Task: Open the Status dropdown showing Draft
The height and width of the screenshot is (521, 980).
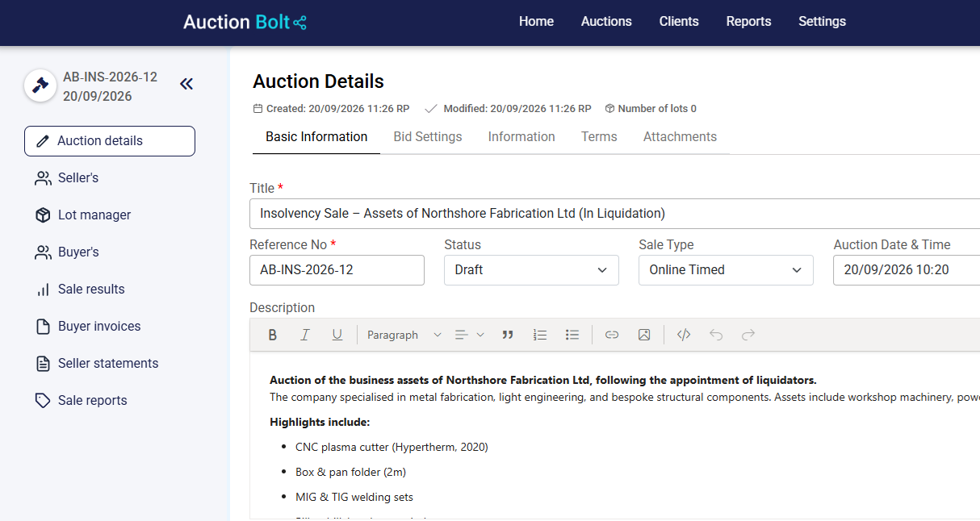Action: pos(531,270)
